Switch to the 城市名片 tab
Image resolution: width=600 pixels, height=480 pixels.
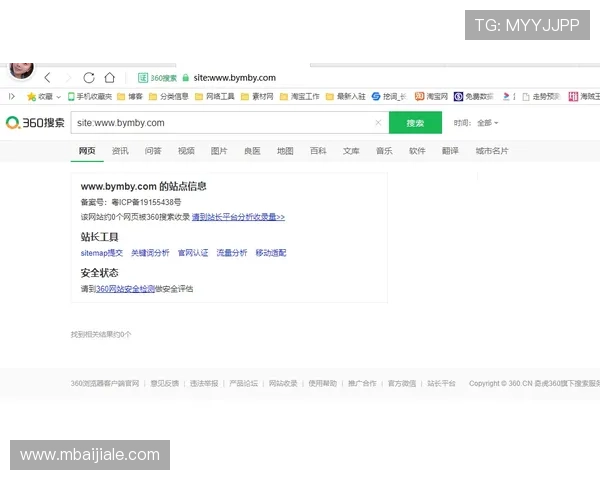click(x=492, y=151)
